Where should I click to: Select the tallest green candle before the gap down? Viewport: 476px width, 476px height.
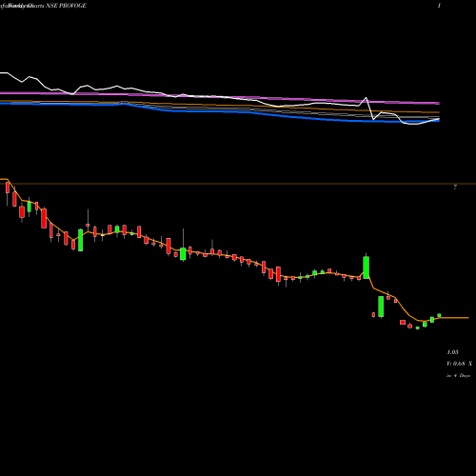[x=367, y=268]
